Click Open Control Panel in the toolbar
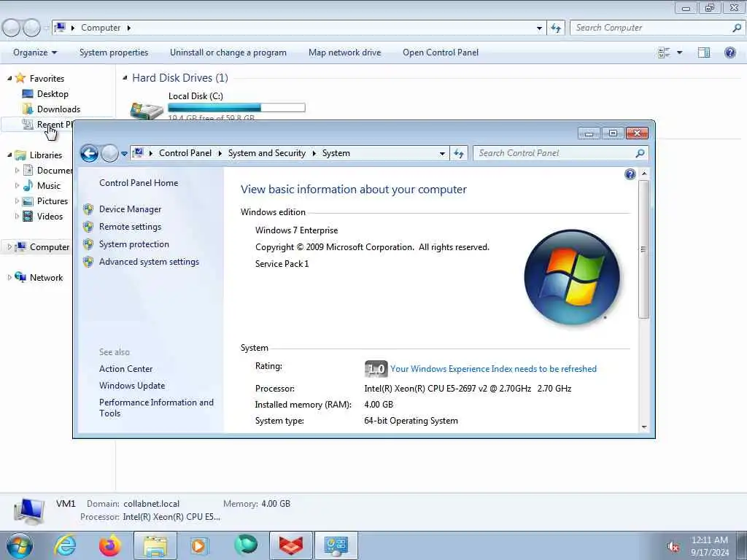Image resolution: width=747 pixels, height=560 pixels. 440,52
